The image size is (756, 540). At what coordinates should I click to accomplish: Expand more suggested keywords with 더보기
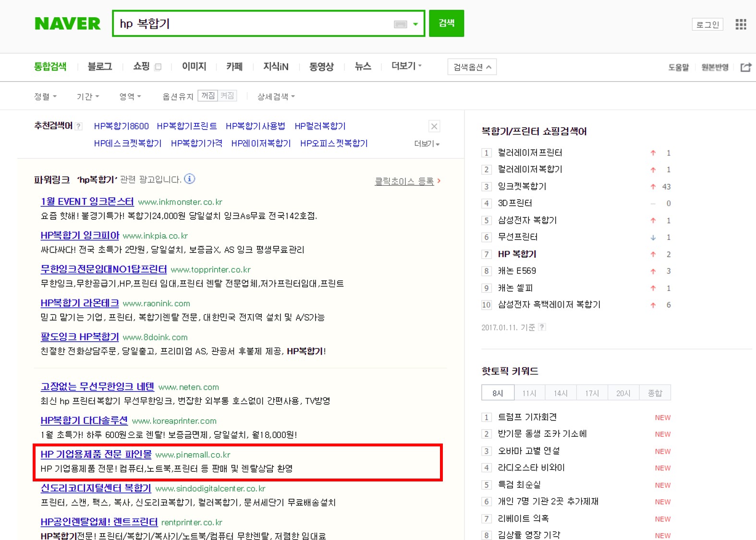(x=427, y=144)
